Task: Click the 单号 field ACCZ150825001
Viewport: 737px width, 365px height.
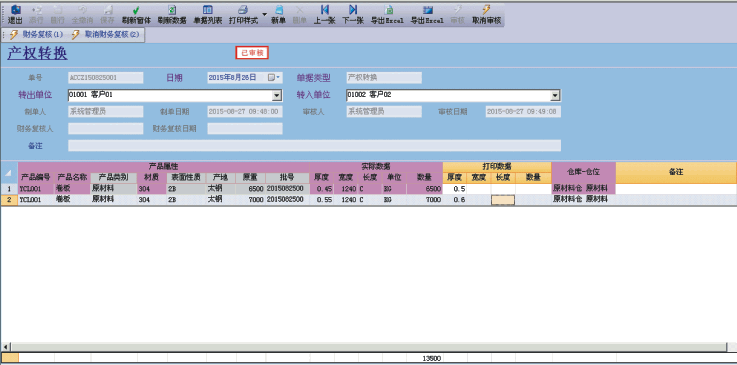Action: click(106, 78)
